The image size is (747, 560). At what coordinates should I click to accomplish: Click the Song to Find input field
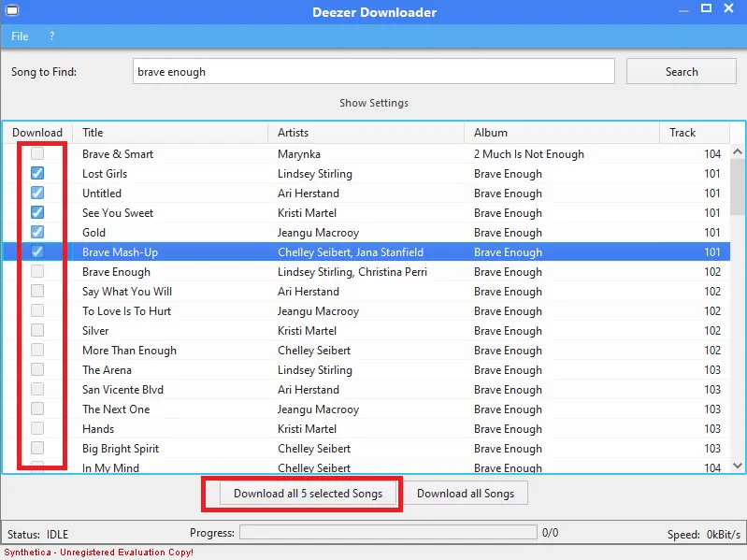(374, 71)
